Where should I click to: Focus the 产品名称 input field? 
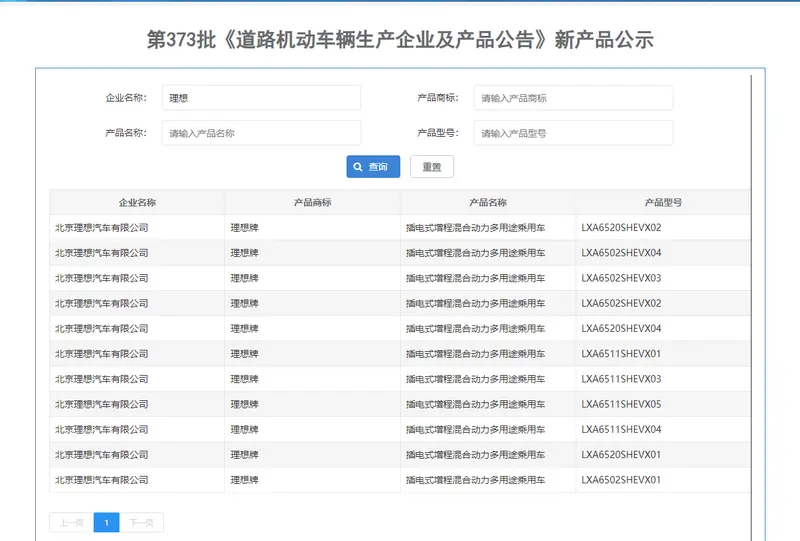[x=261, y=133]
